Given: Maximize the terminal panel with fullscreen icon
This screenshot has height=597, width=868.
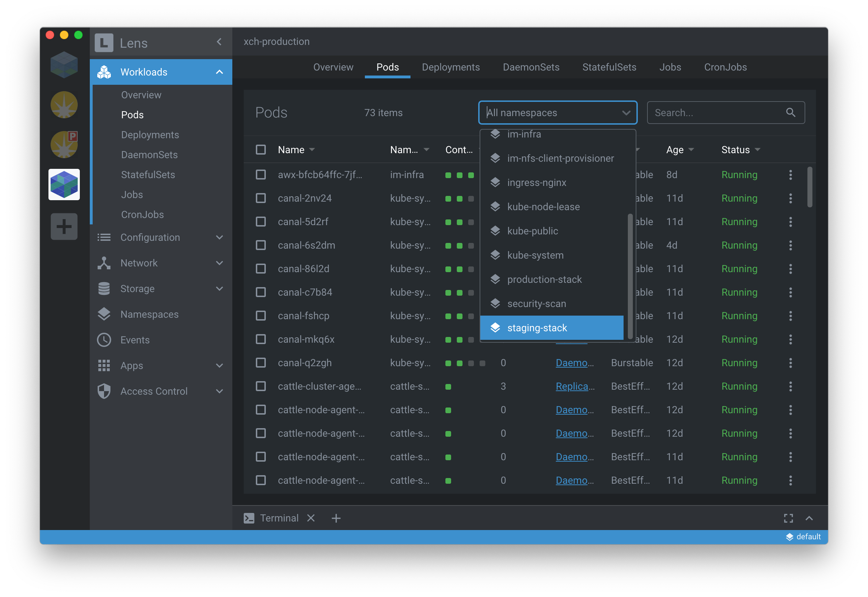Looking at the screenshot, I should pos(788,518).
